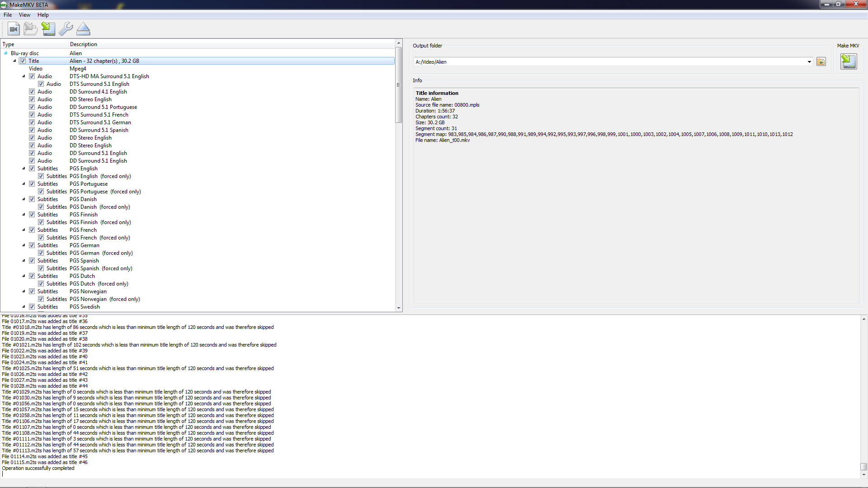Screen dimensions: 868x488
Task: Select PGS Swedish subtitles row
Action: point(198,307)
